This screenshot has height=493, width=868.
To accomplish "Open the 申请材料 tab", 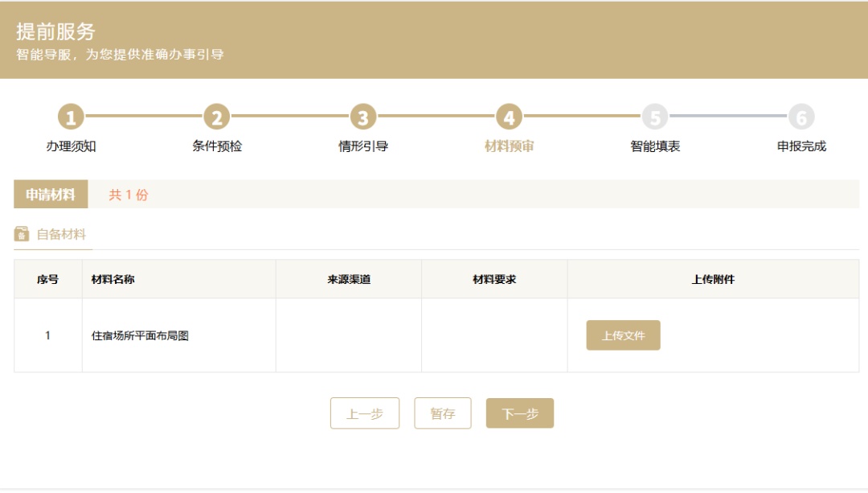I will [x=51, y=195].
